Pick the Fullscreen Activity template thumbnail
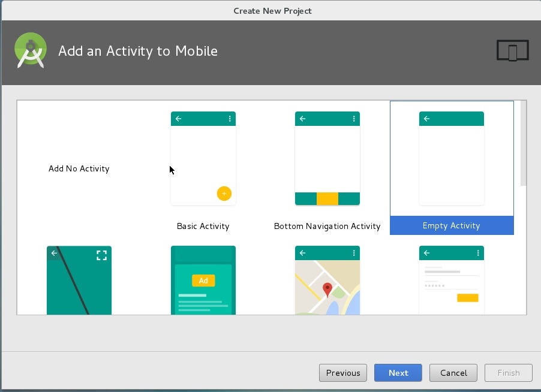The width and height of the screenshot is (541, 392). [79, 280]
